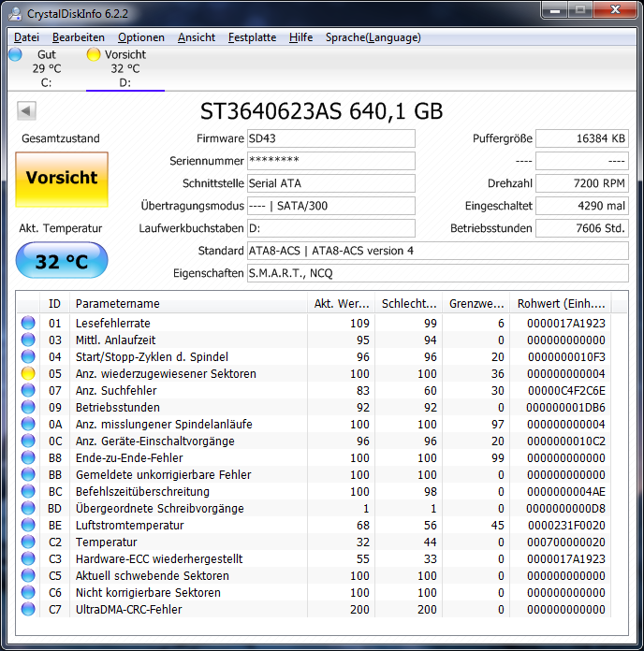The width and height of the screenshot is (644, 651).
Task: Click the Schnittstelle field Serial ATA
Action: tap(331, 183)
